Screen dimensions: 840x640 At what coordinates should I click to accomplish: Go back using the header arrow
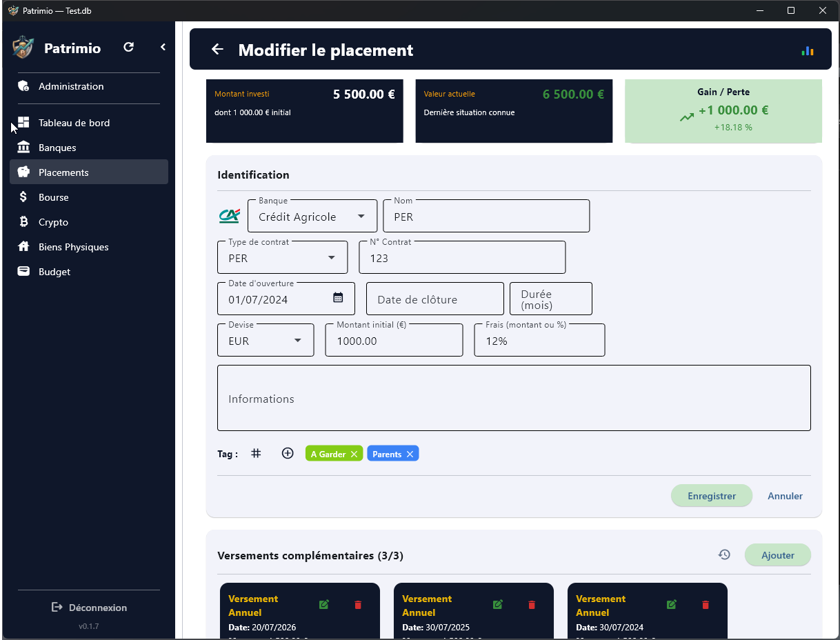pyautogui.click(x=217, y=50)
